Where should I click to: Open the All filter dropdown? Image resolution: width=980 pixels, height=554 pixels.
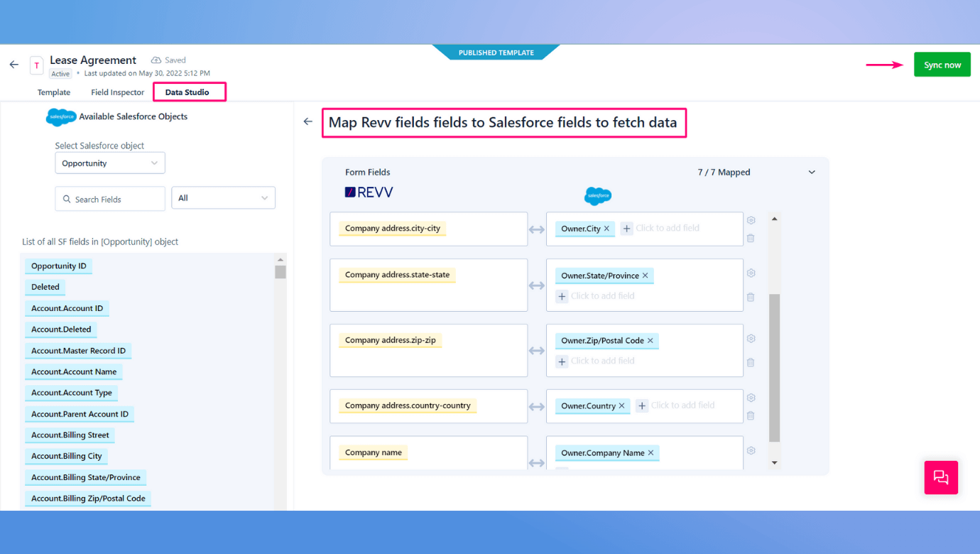[223, 198]
